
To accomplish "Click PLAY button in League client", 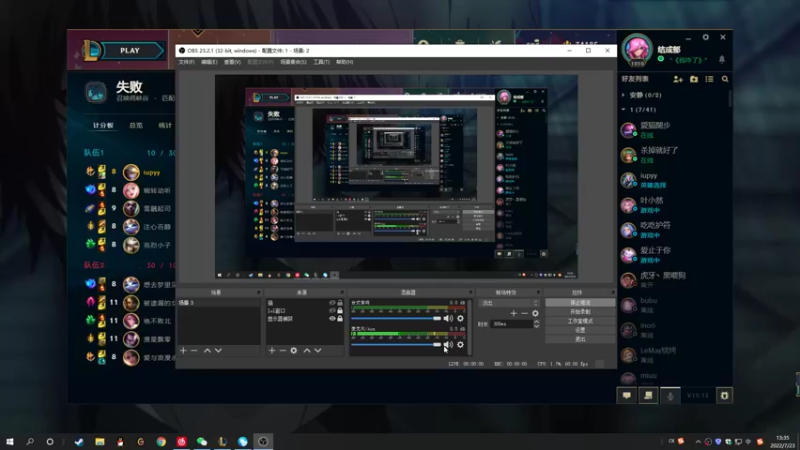I will pyautogui.click(x=130, y=51).
